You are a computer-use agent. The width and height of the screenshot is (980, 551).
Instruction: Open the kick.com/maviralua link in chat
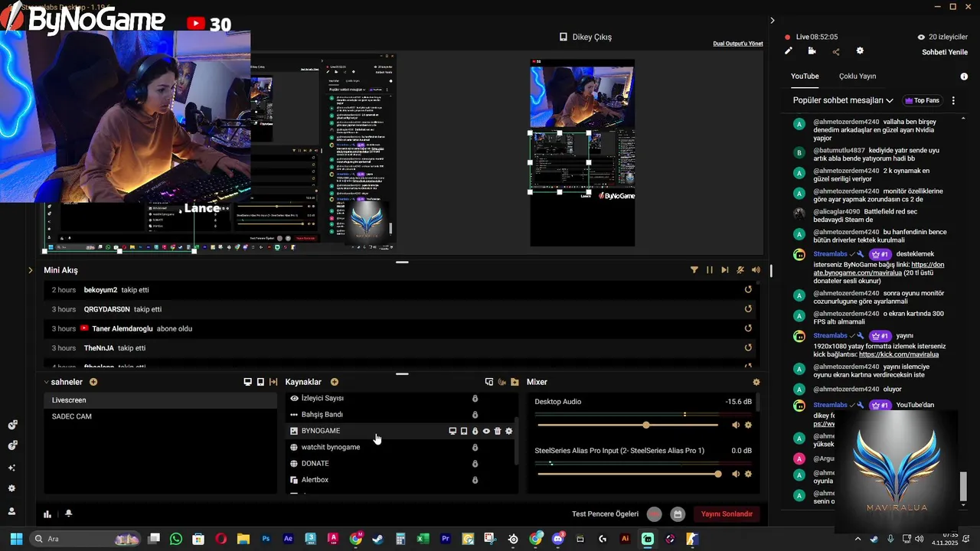pos(899,354)
